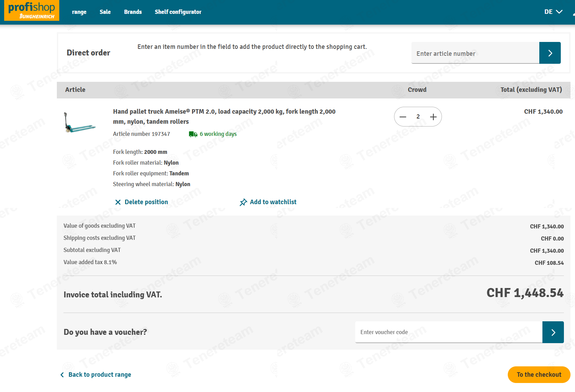575x392 pixels.
Task: Open the range menu
Action: pos(79,12)
